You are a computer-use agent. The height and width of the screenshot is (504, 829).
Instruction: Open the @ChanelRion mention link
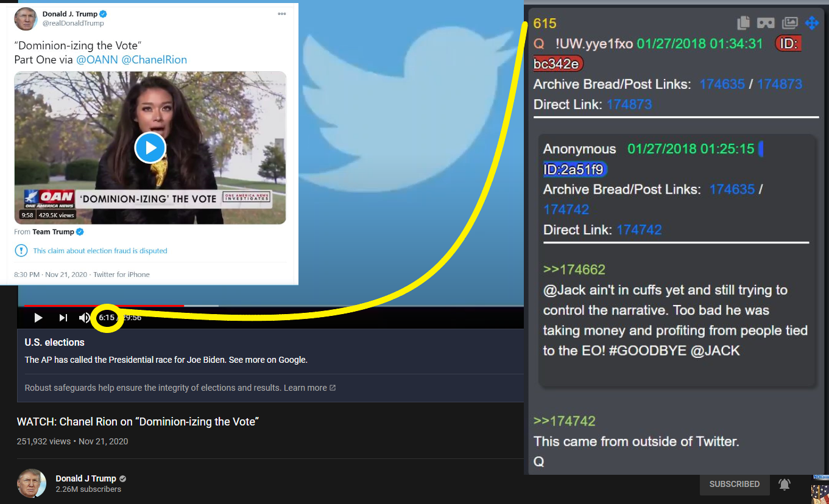point(154,60)
